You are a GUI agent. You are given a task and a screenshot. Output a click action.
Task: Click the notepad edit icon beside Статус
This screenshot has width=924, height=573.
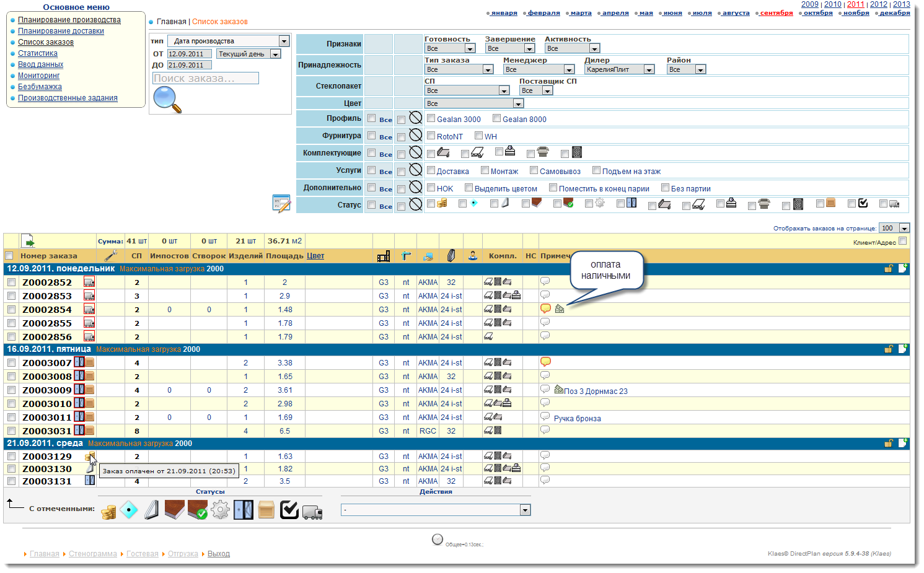[281, 203]
